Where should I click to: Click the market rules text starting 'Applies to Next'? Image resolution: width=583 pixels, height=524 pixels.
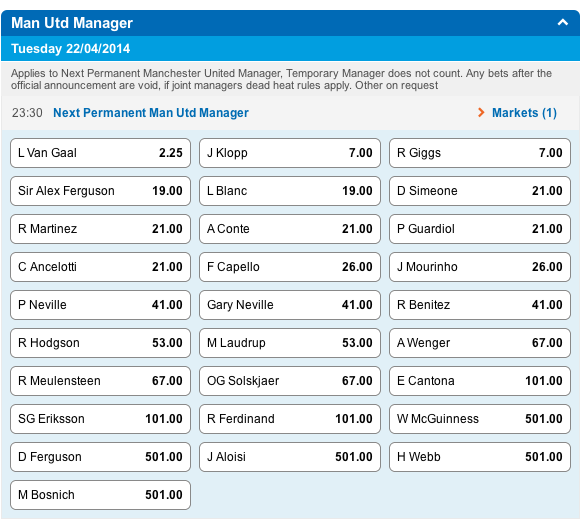point(281,79)
